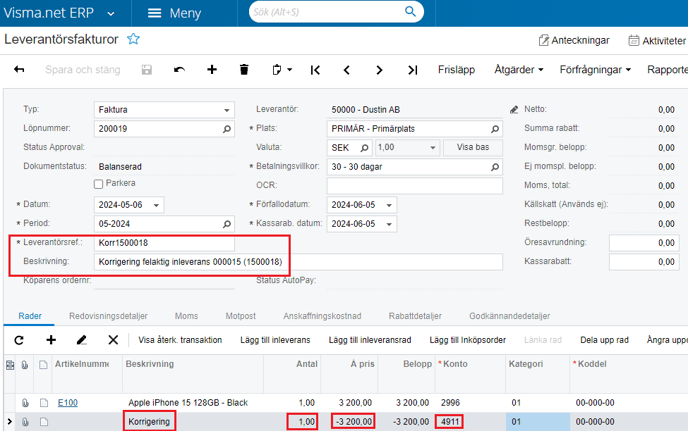
Task: Click the undo arrow icon
Action: coord(179,69)
